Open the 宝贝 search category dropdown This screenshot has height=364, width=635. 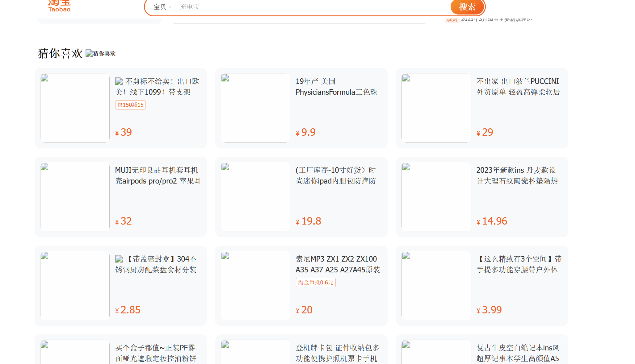coord(162,7)
